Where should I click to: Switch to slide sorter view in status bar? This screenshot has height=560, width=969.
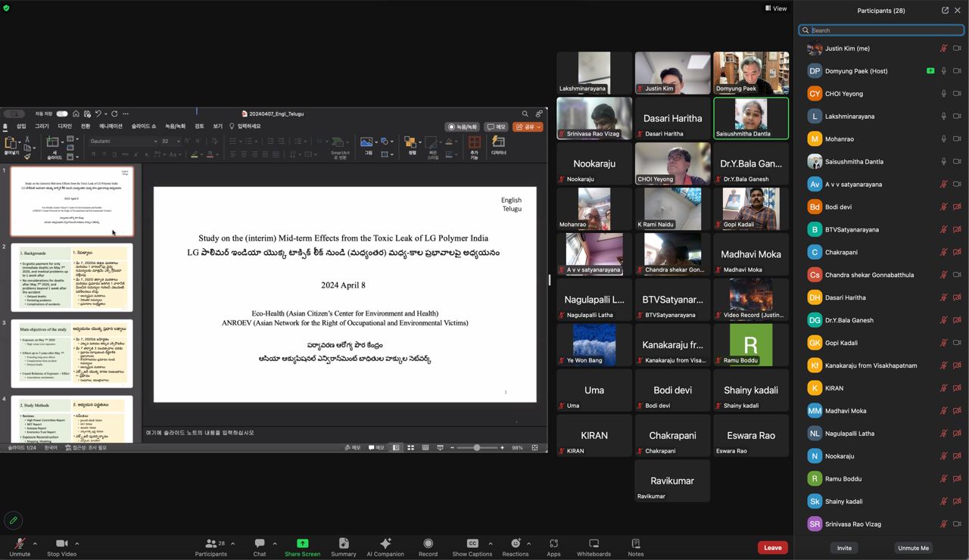pos(410,448)
